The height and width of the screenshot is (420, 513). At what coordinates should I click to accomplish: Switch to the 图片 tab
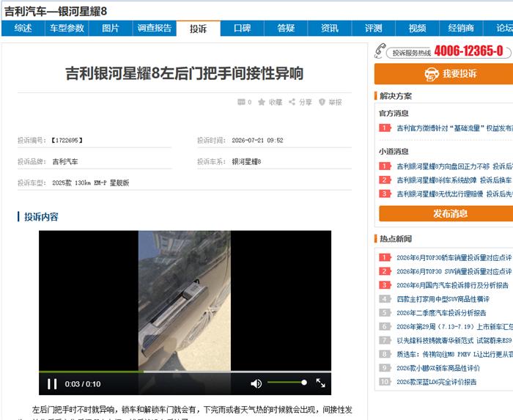(110, 28)
